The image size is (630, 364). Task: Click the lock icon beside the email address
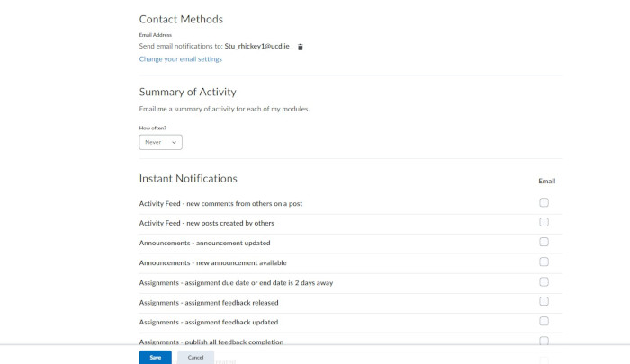301,46
